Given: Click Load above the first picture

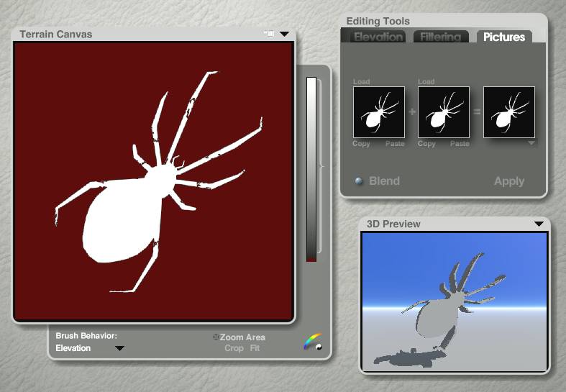Looking at the screenshot, I should 361,81.
